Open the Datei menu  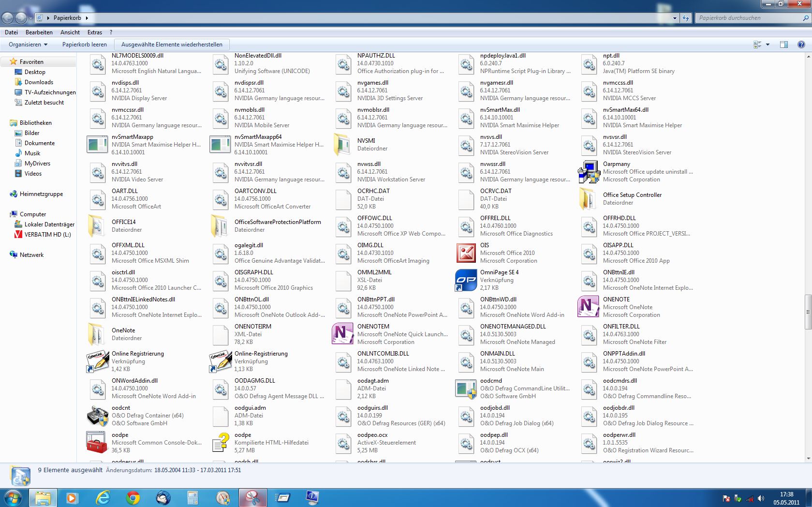(11, 32)
